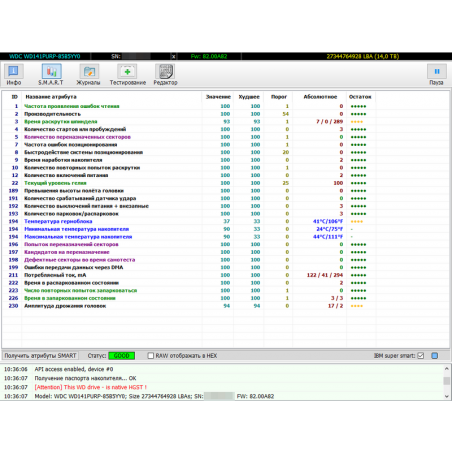Click red Attention WD drive native HGST line
452x452 pixels.
90,387
